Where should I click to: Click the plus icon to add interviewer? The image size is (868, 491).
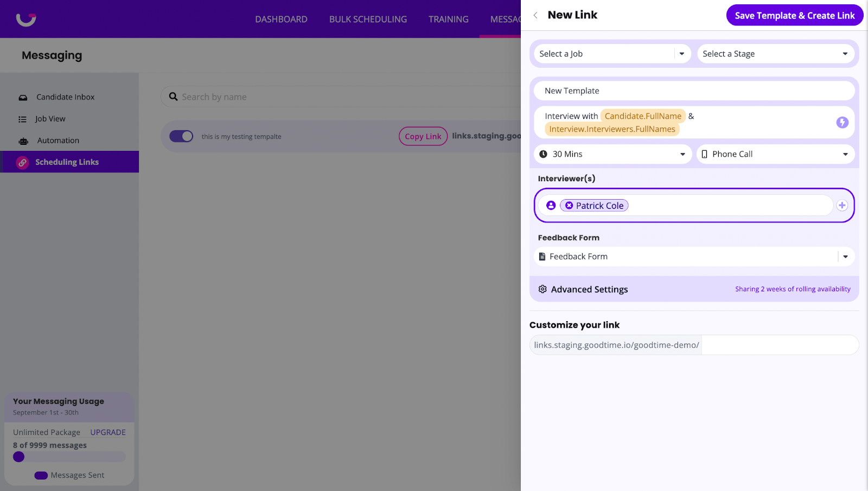pos(842,206)
